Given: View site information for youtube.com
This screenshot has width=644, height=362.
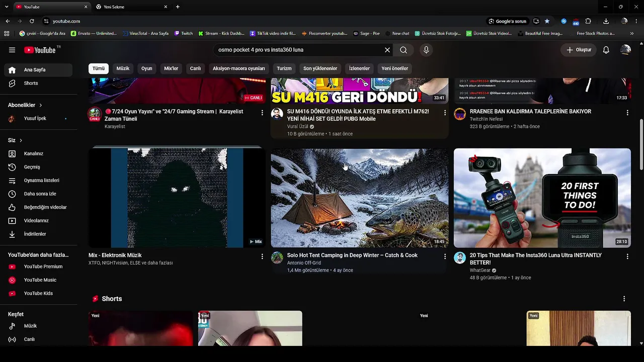Looking at the screenshot, I should tap(46, 21).
